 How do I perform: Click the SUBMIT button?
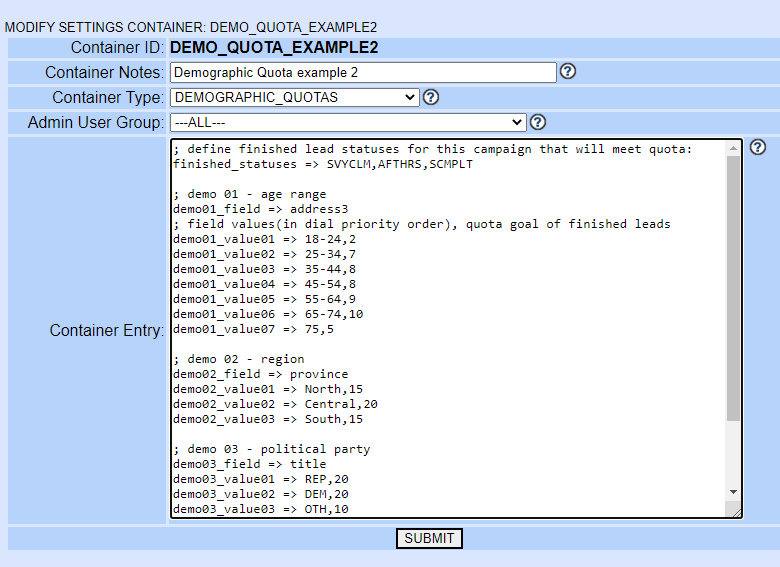[x=429, y=539]
